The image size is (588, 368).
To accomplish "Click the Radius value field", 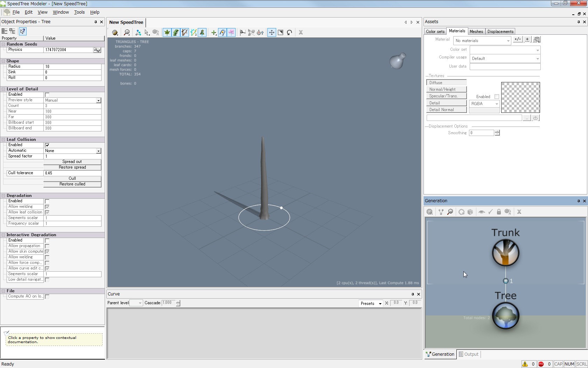I will tap(72, 67).
